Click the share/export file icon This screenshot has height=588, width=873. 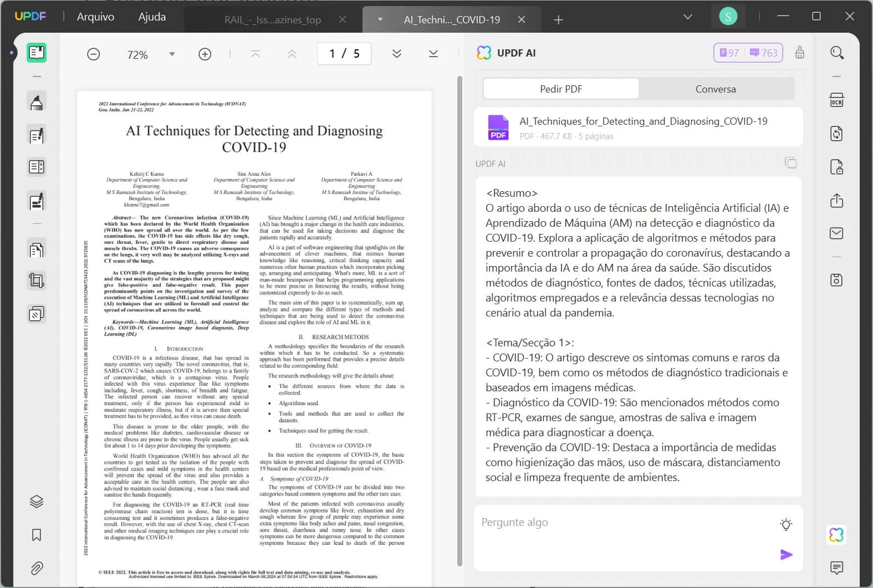836,200
